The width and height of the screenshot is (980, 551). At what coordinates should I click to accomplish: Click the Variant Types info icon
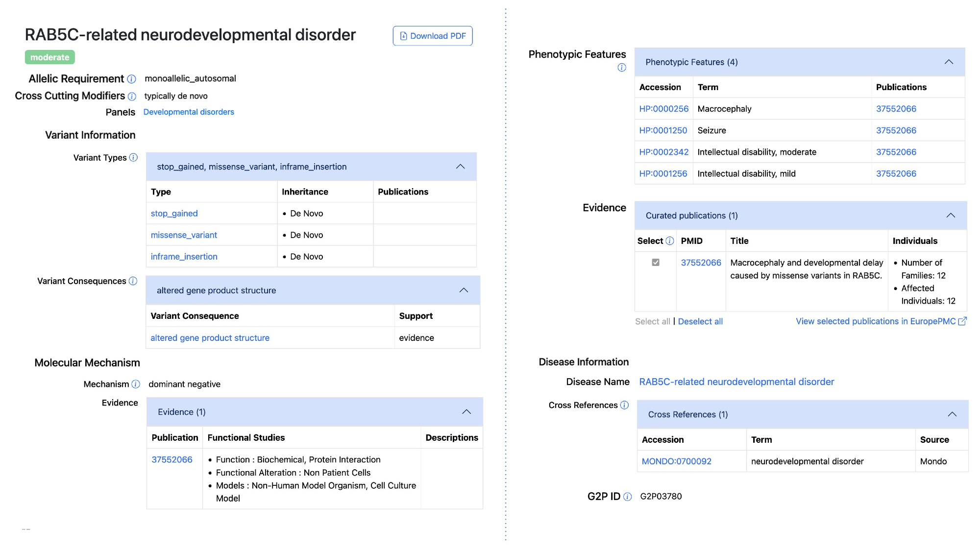(x=133, y=158)
